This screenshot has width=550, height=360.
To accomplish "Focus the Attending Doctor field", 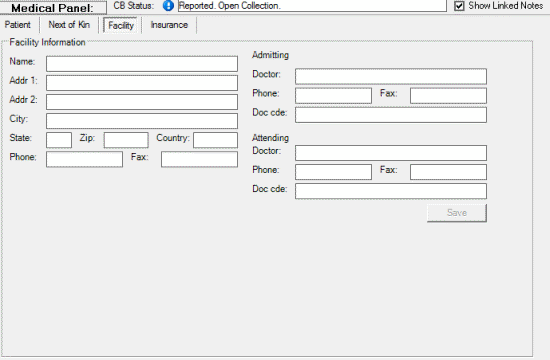I will pyautogui.click(x=391, y=153).
